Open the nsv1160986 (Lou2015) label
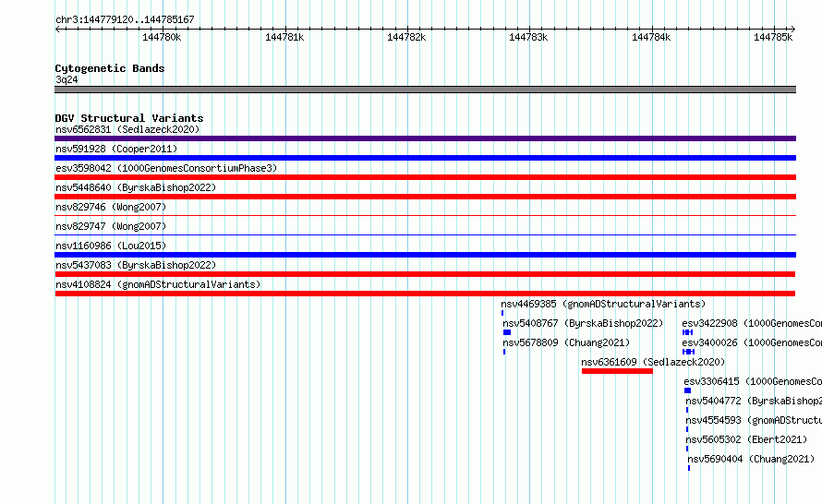This screenshot has height=504, width=822. [x=111, y=246]
